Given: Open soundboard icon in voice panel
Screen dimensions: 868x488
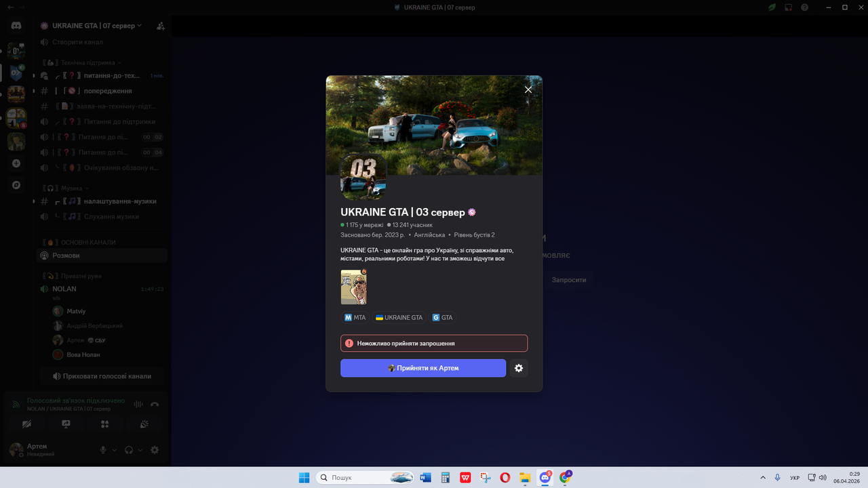Looking at the screenshot, I should 144,424.
